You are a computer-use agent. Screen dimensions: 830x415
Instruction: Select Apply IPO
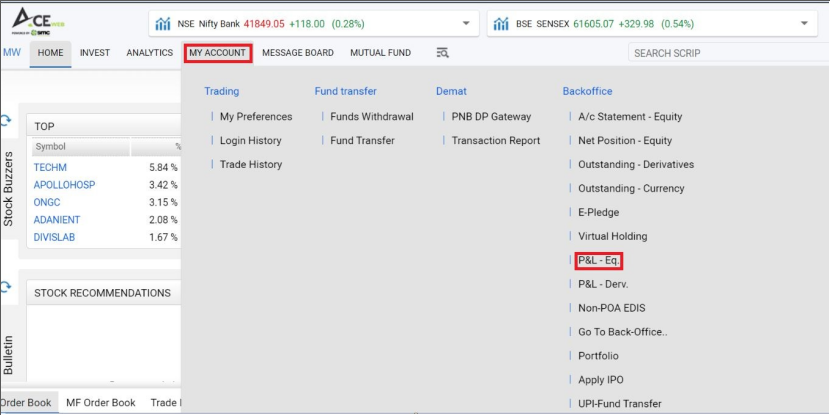pos(601,380)
